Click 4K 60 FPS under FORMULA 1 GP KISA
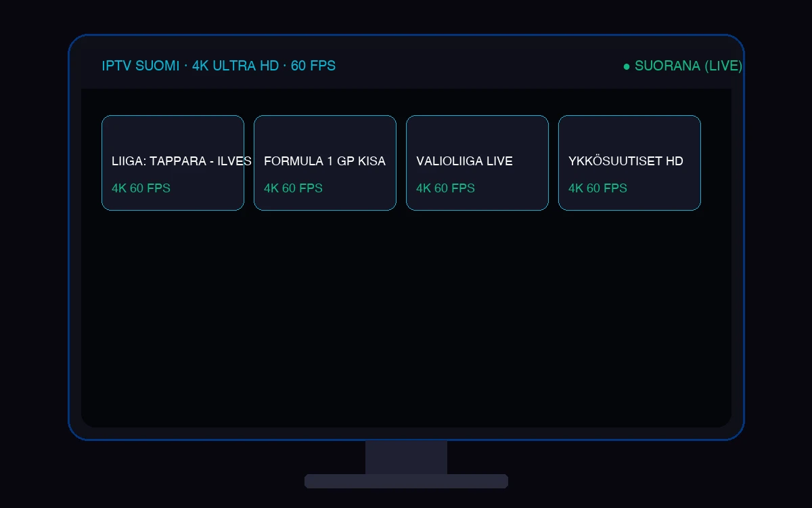 [293, 188]
